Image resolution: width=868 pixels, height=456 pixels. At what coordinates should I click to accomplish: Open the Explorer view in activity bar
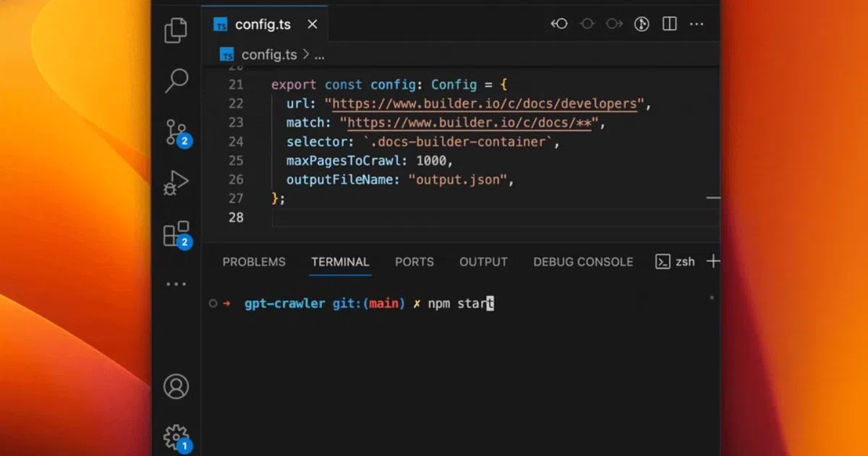coord(176,30)
